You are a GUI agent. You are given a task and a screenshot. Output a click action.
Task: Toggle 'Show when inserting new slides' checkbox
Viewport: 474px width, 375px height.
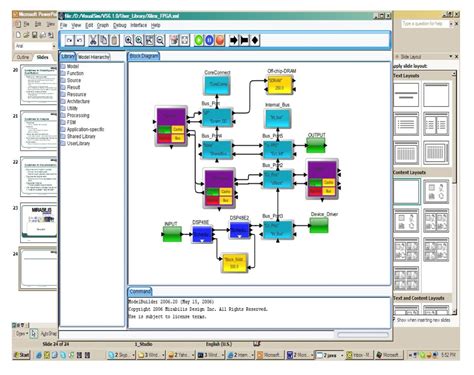(394, 320)
